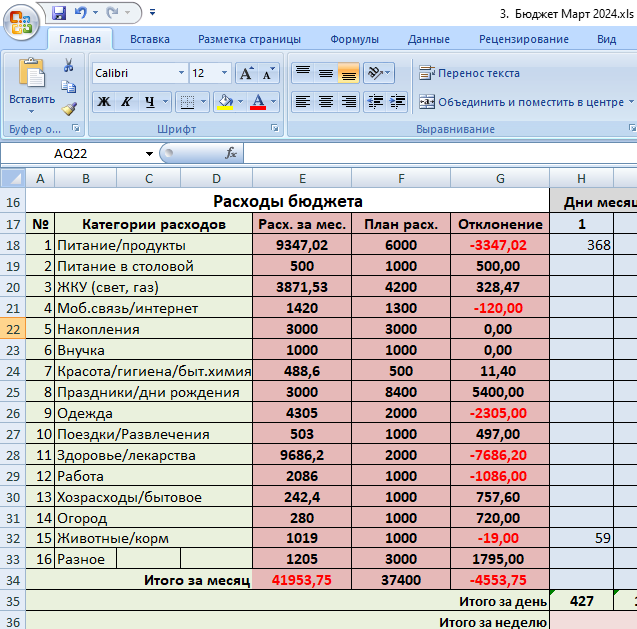Click the Paste clipboard icon

tap(32, 73)
